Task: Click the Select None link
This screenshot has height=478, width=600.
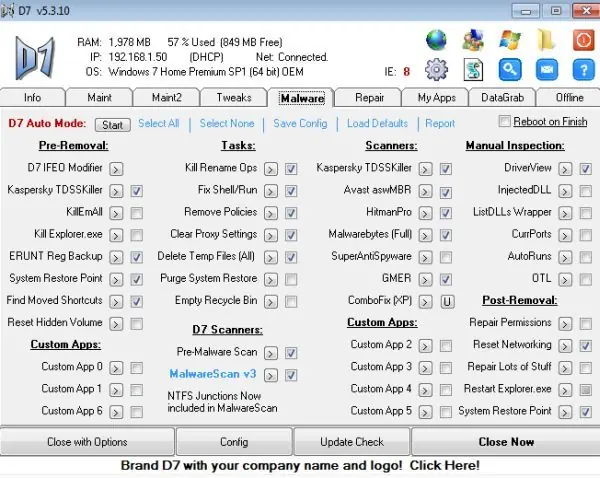Action: point(227,123)
